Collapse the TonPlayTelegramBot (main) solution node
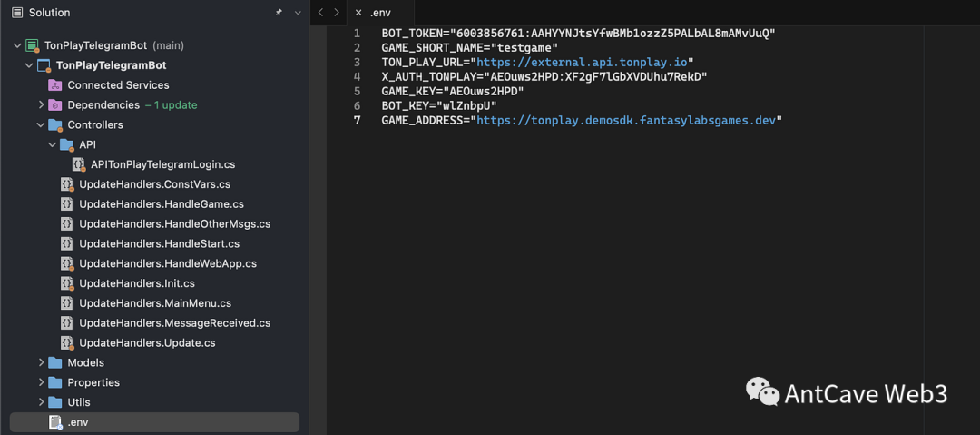 (x=17, y=45)
